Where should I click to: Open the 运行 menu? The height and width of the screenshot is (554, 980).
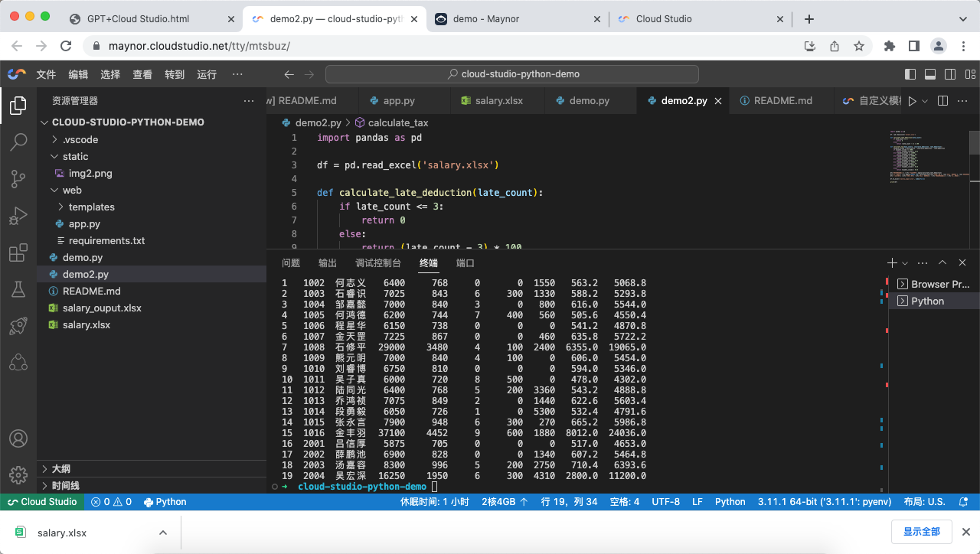click(207, 74)
